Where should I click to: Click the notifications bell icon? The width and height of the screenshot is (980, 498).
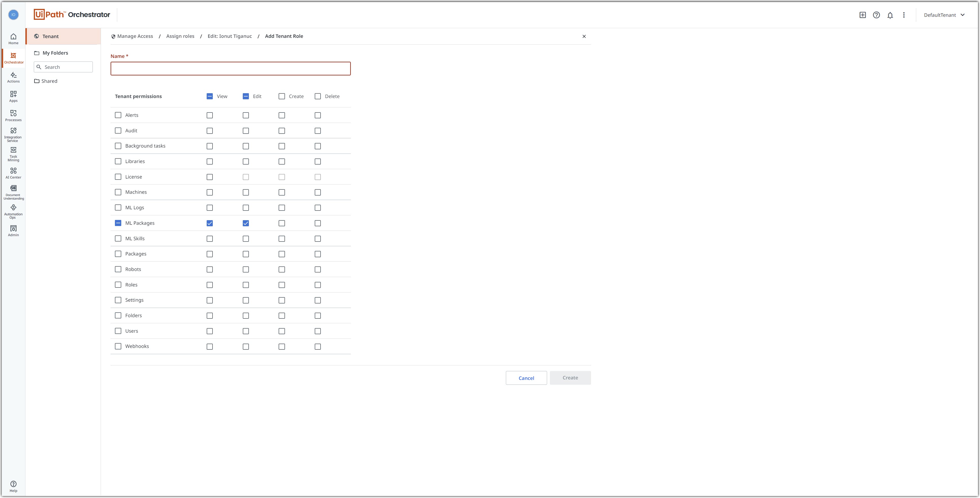tap(890, 15)
